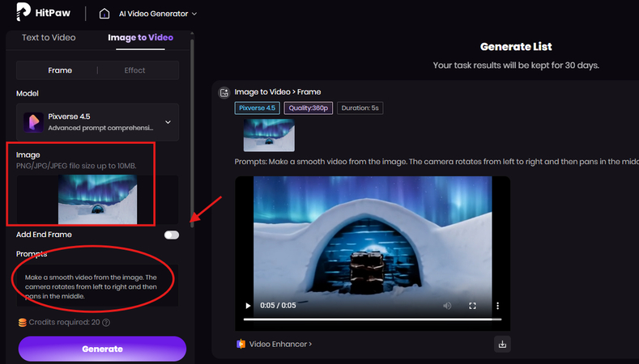Select the Frame tab
Screen dimensions: 639x364
coord(60,70)
